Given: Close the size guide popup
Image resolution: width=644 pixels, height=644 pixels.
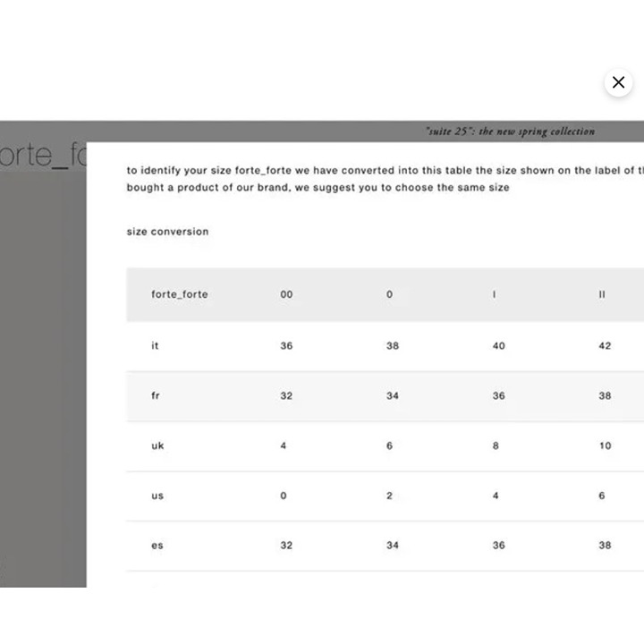Looking at the screenshot, I should 618,82.
